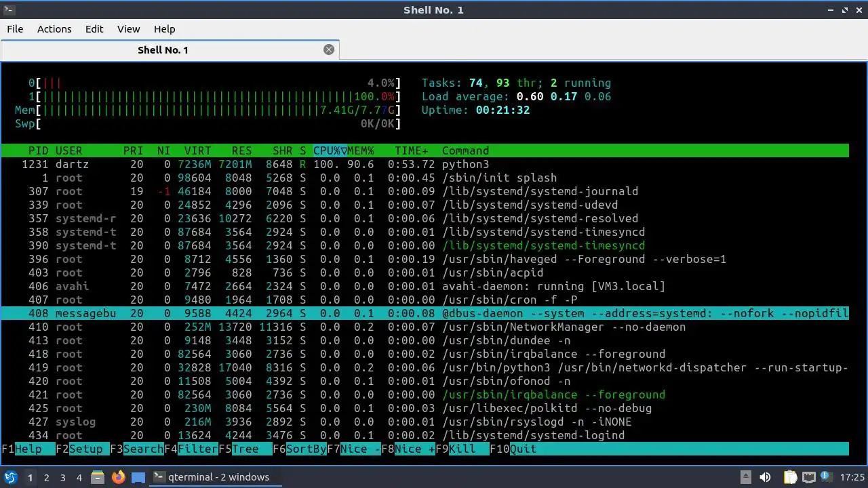The width and height of the screenshot is (868, 488).
Task: Select the systemd-udevd process row
Action: pyautogui.click(x=425, y=205)
